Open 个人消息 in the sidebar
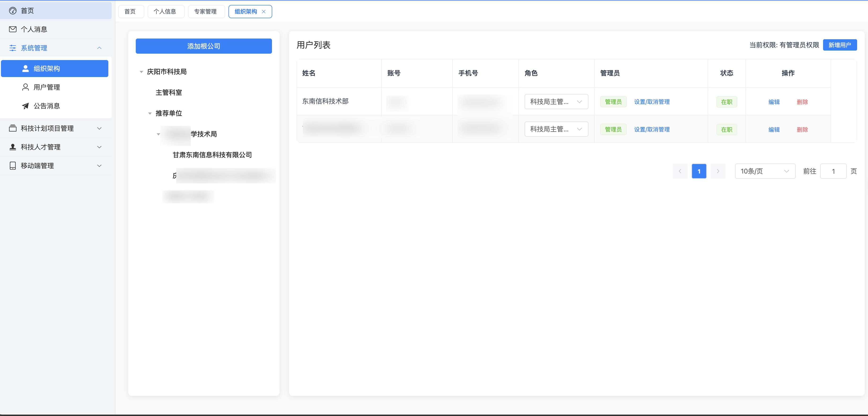This screenshot has width=868, height=416. pos(56,29)
